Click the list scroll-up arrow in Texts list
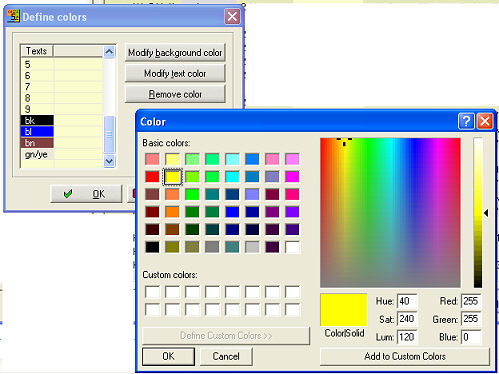Screen dimensions: 499x374 109,52
